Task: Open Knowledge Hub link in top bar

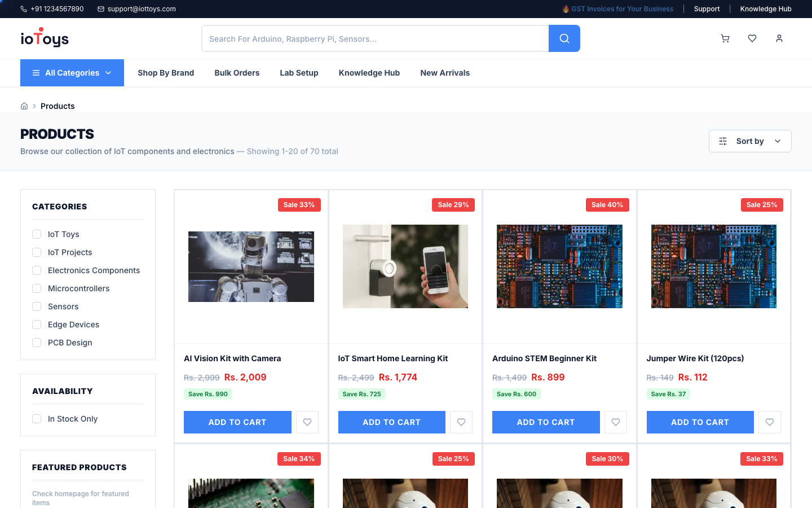Action: click(x=766, y=9)
